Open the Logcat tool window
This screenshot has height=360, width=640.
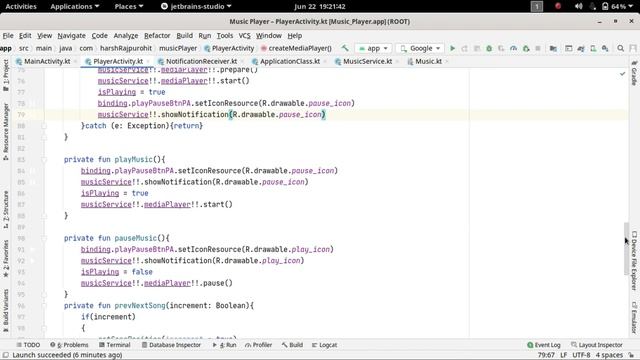coord(324,345)
